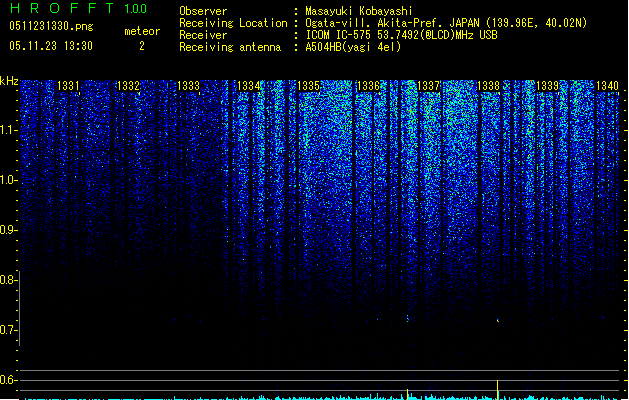Screen dimensions: 629x400
Task: Click the 1340 time marker
Action: pos(607,85)
